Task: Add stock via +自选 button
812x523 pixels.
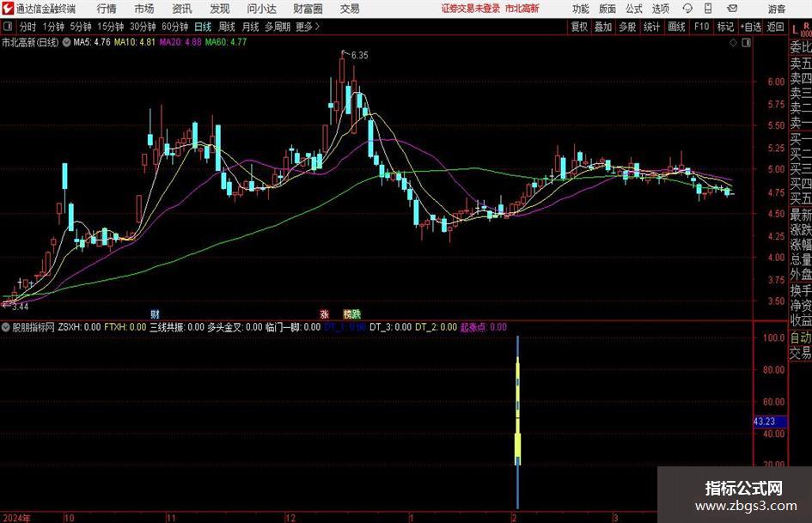Action: (751, 27)
